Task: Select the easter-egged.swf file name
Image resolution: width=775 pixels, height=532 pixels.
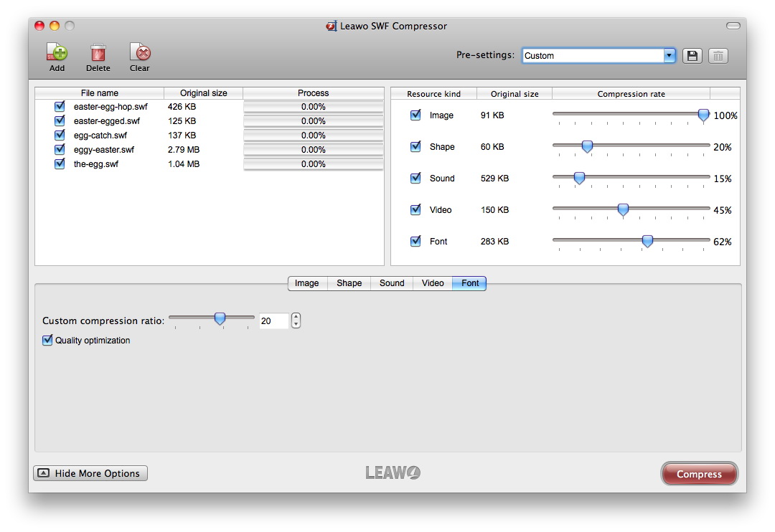Action: coord(107,121)
